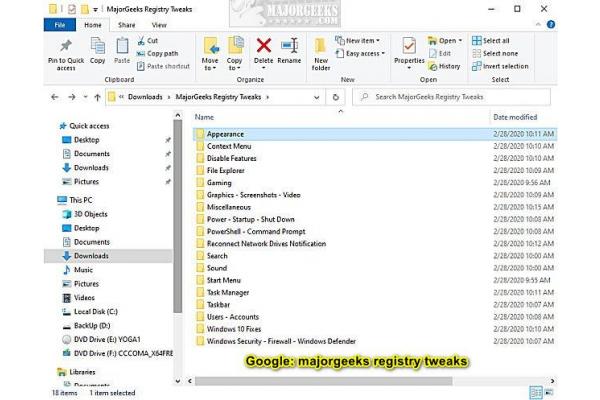Click the Pin to Quick access icon
600x400 pixels.
66,46
